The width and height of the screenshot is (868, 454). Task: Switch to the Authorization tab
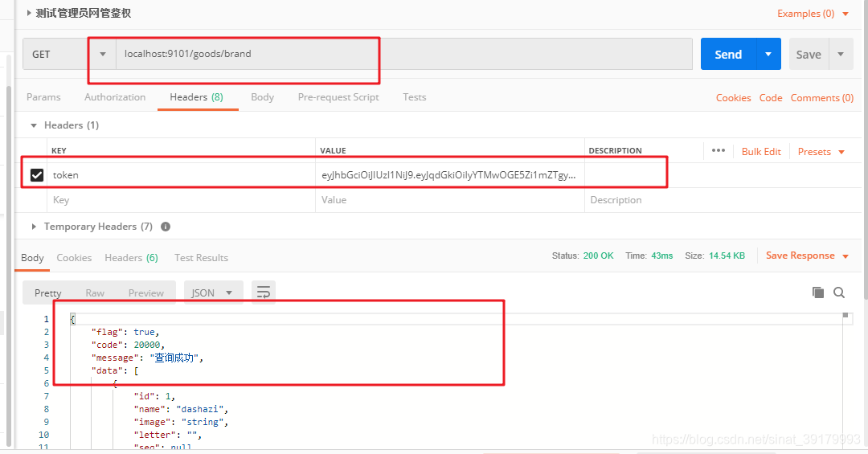(115, 97)
